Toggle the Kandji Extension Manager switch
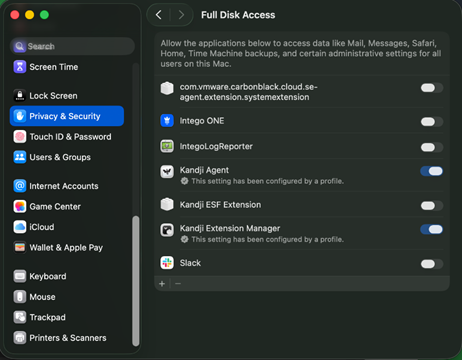 [x=432, y=229]
